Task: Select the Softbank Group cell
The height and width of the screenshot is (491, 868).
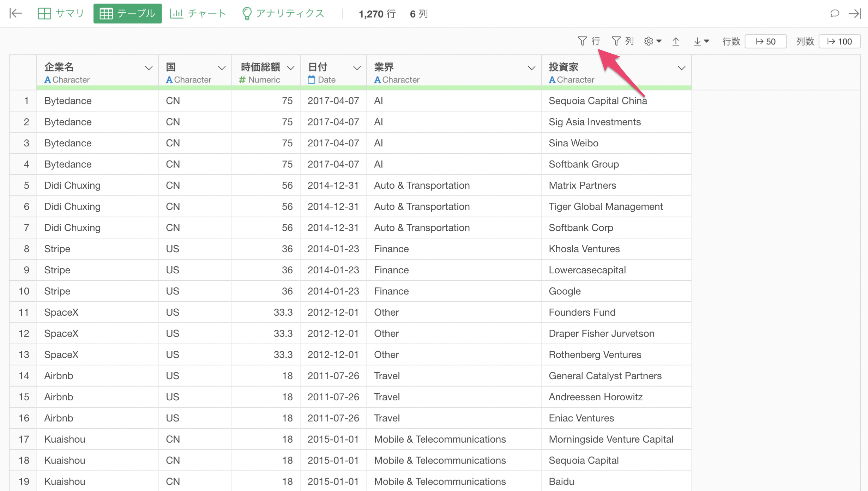Action: tap(616, 164)
